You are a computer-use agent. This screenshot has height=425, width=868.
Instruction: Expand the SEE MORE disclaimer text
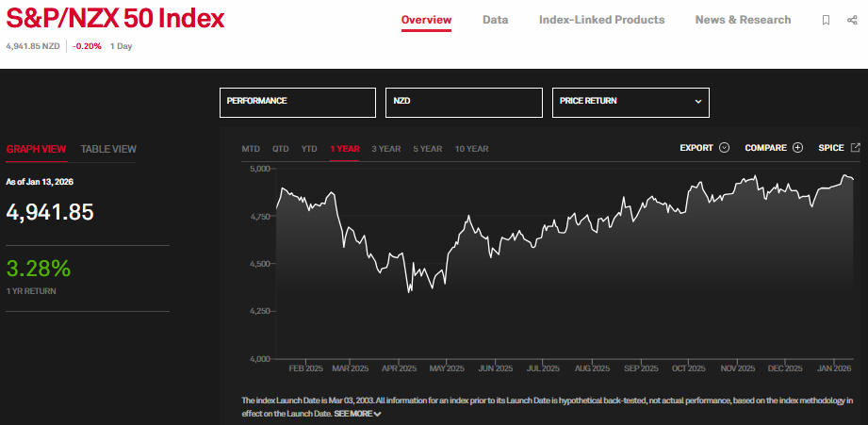pyautogui.click(x=357, y=414)
